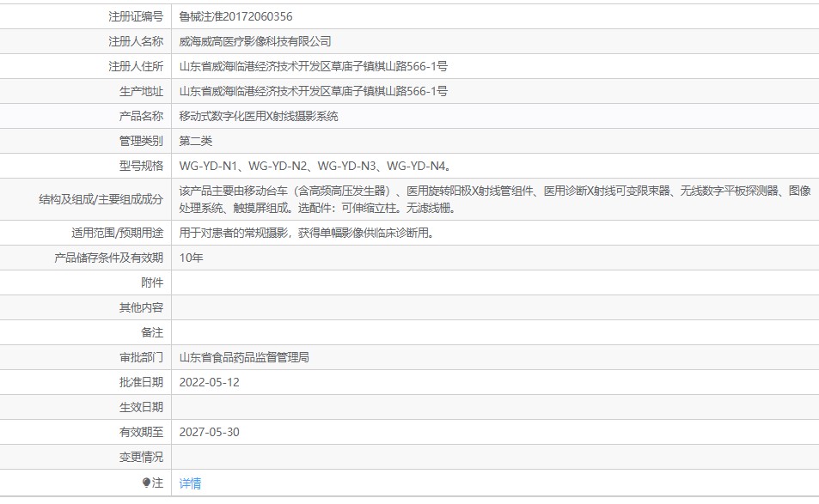Select the approval date 2022-05-12

pyautogui.click(x=210, y=382)
